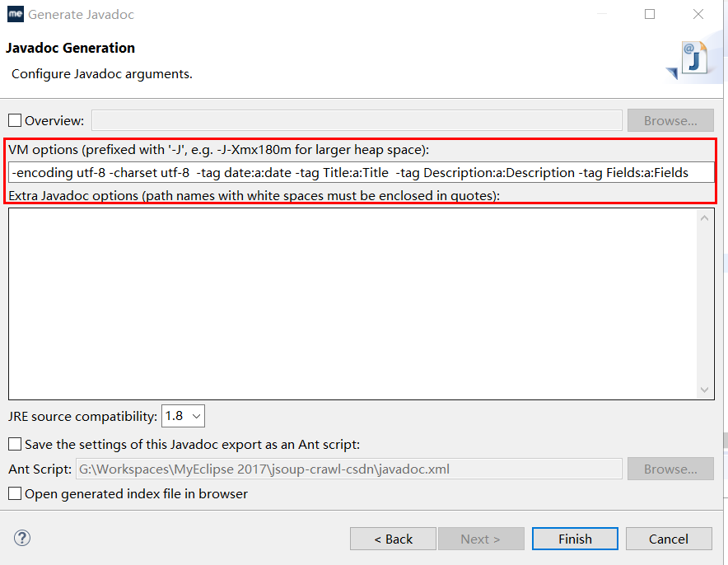The height and width of the screenshot is (565, 728).
Task: Minimize the Generate Javadoc dialog
Action: coord(602,14)
